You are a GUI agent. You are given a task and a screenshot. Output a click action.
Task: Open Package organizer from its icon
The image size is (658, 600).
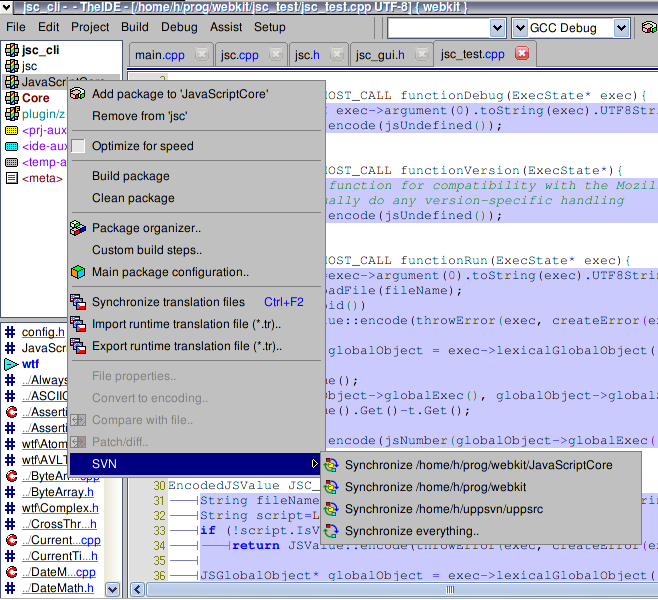tap(78, 228)
